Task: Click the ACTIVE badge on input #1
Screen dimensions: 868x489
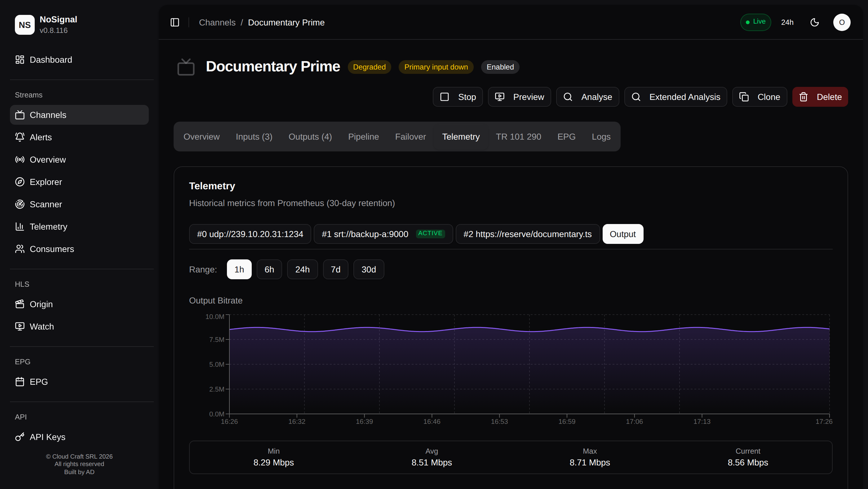Action: [430, 233]
